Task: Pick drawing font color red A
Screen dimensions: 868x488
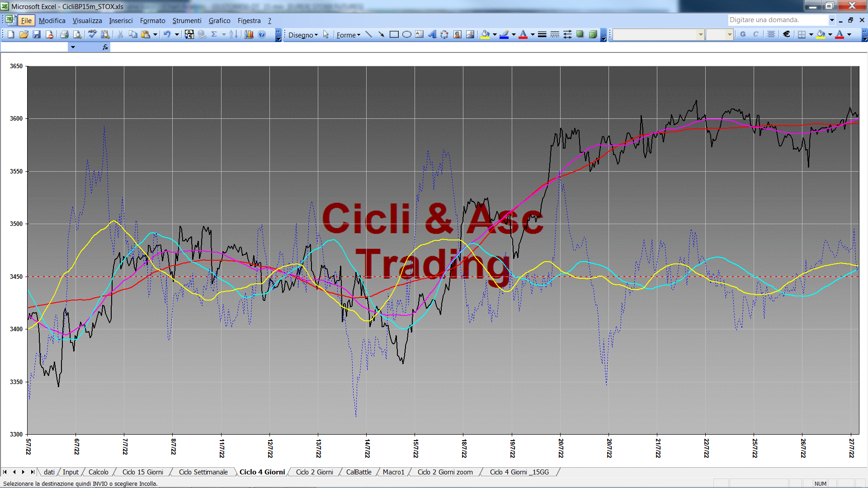Action: [x=523, y=34]
